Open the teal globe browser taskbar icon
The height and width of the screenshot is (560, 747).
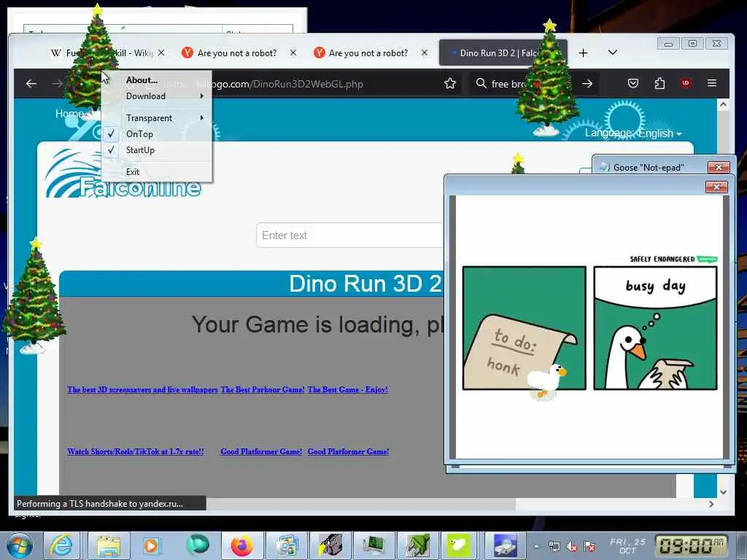[x=197, y=545]
